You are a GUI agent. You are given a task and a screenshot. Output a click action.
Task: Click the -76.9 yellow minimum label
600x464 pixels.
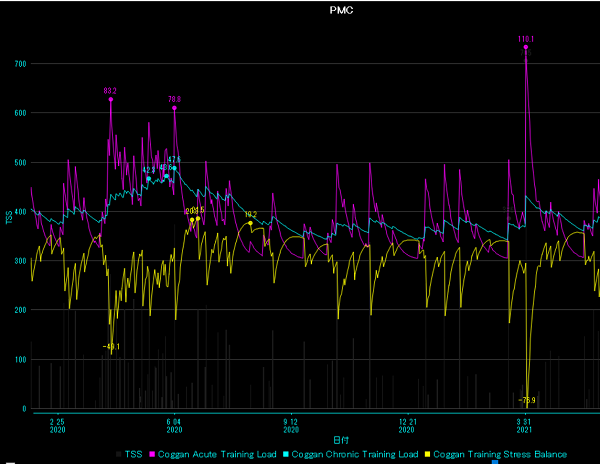click(527, 401)
